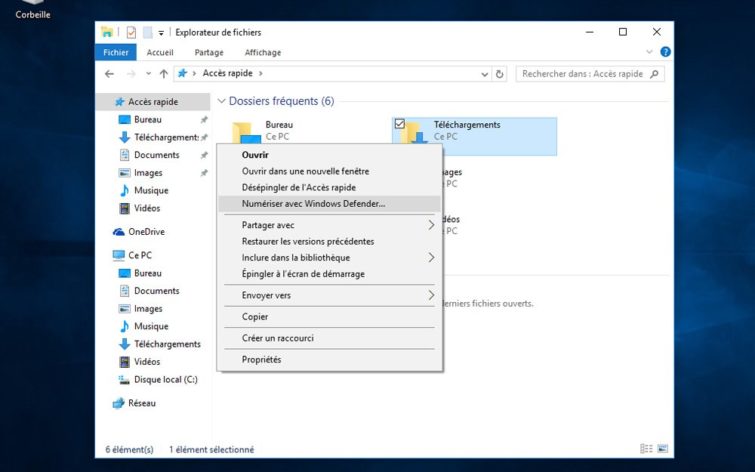Go up one level with the up arrow
Image resolution: width=755 pixels, height=472 pixels.
[164, 74]
